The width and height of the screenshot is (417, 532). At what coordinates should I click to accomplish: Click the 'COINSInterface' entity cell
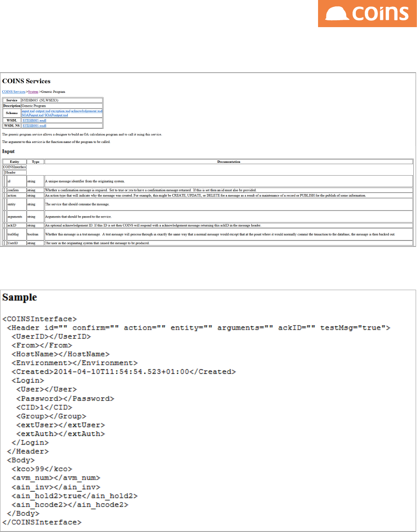click(14, 167)
